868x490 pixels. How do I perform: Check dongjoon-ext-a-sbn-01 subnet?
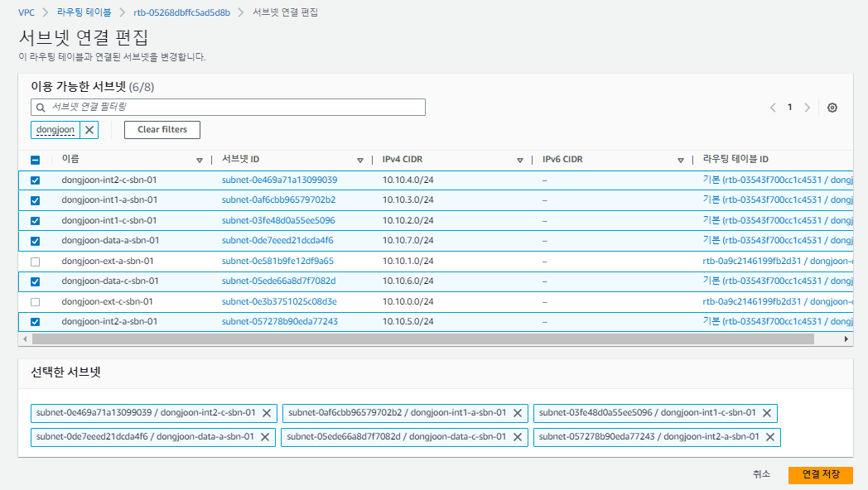[x=35, y=262]
